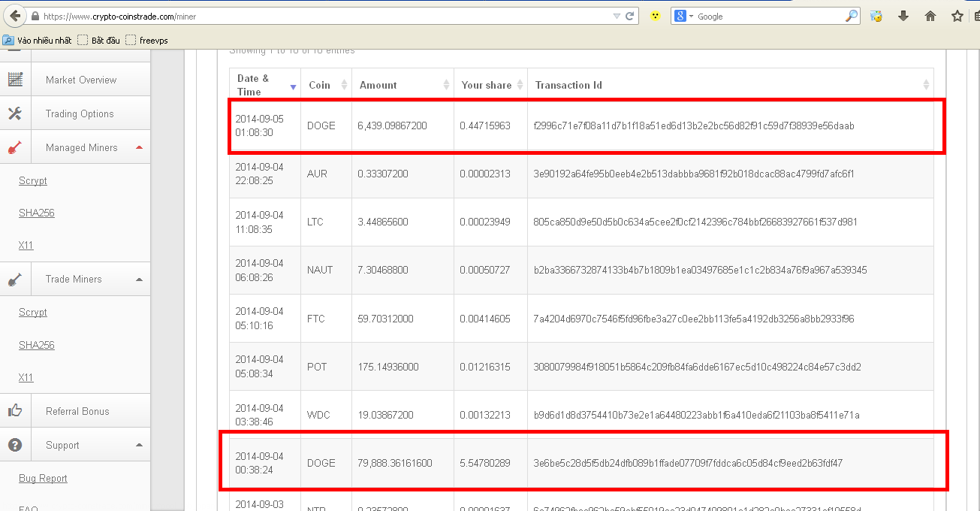Click the Market Overview chart icon

click(x=15, y=80)
